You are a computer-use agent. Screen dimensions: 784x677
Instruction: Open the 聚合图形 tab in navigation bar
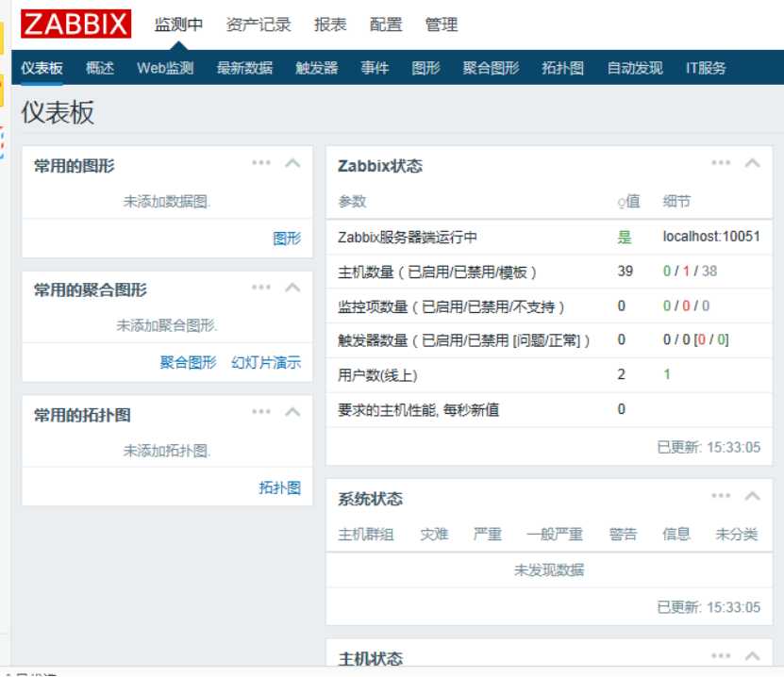(x=491, y=68)
